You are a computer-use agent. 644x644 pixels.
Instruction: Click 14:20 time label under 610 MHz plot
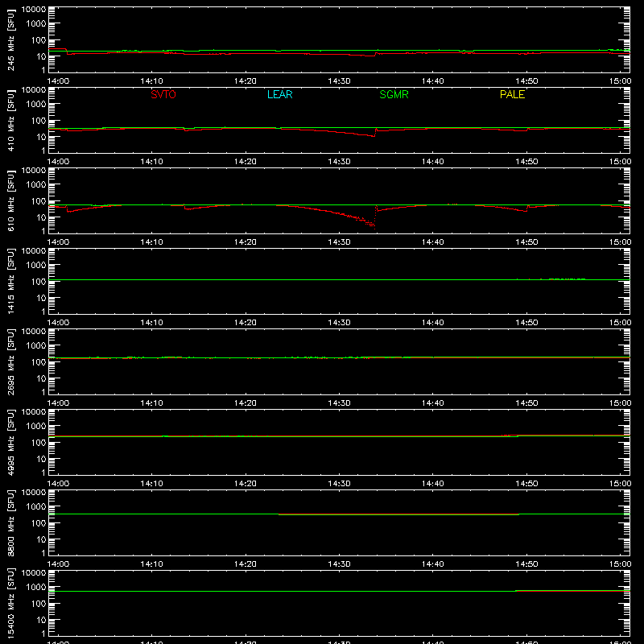pyautogui.click(x=246, y=242)
